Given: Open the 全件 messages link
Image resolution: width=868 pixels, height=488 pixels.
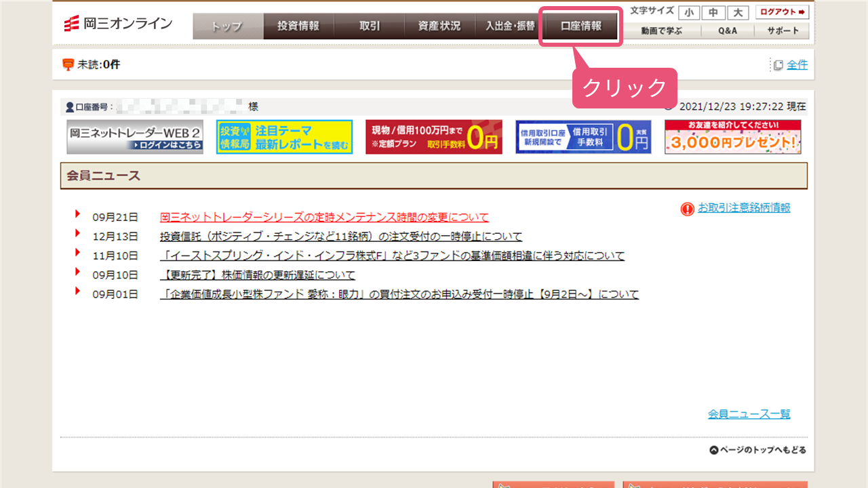Looking at the screenshot, I should 797,64.
